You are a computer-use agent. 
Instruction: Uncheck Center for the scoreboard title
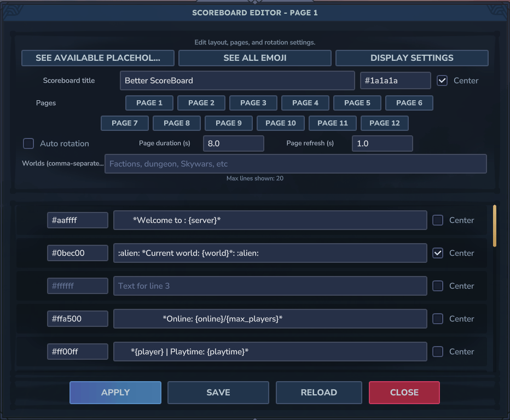[442, 80]
